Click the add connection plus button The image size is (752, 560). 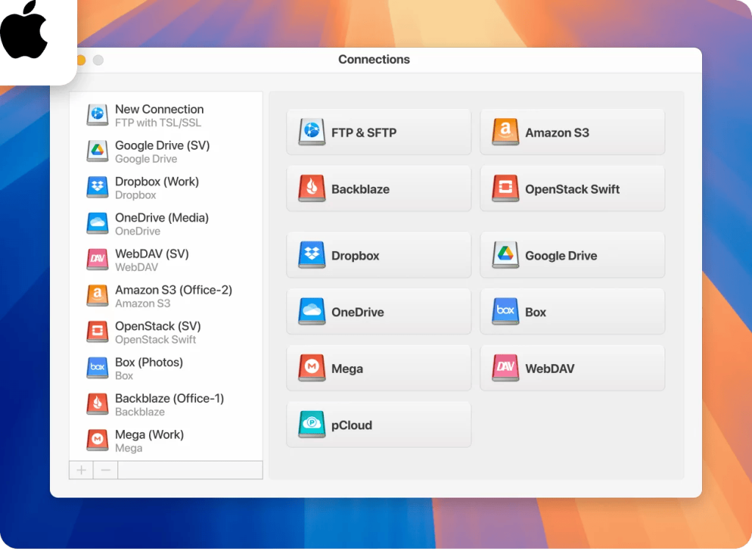(x=80, y=470)
